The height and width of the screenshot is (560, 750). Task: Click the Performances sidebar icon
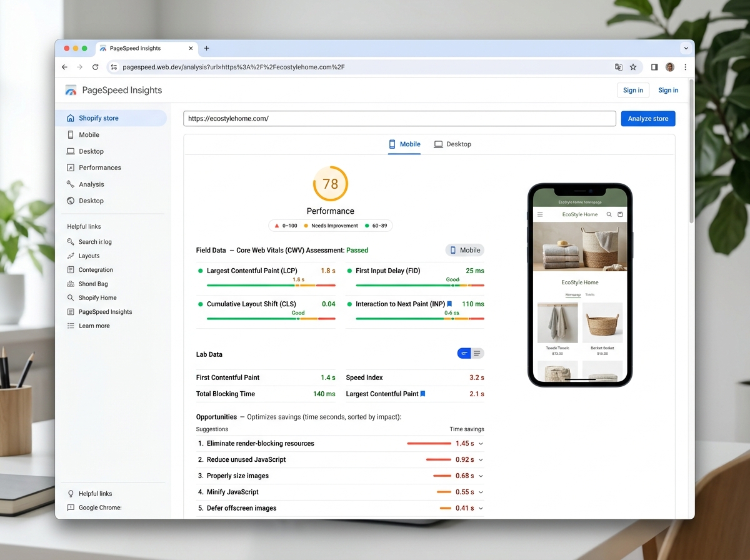pos(71,167)
